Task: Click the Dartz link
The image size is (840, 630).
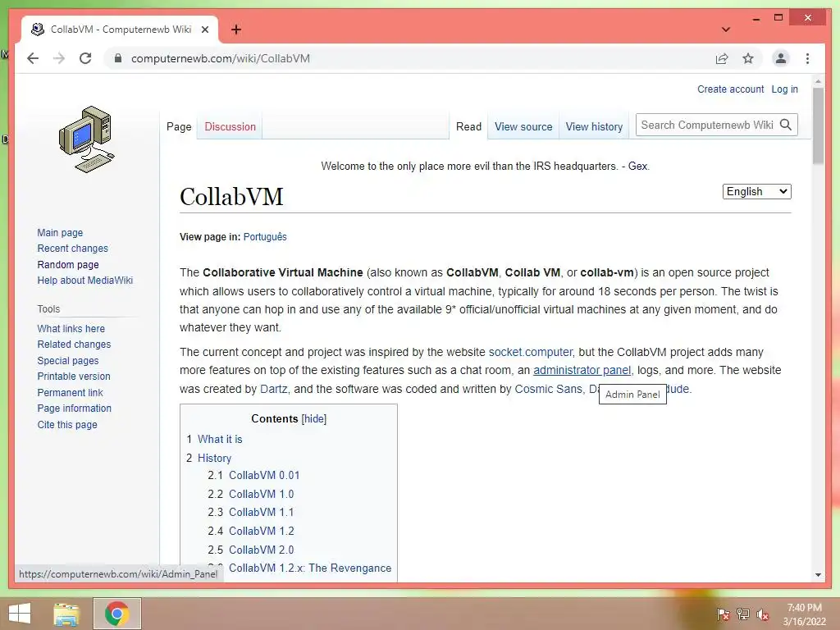Action: (274, 389)
